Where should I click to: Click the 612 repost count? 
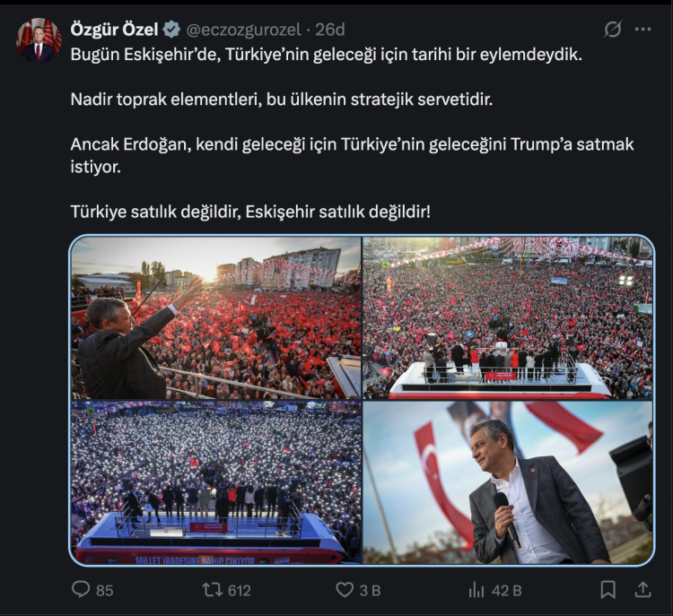coord(239,591)
